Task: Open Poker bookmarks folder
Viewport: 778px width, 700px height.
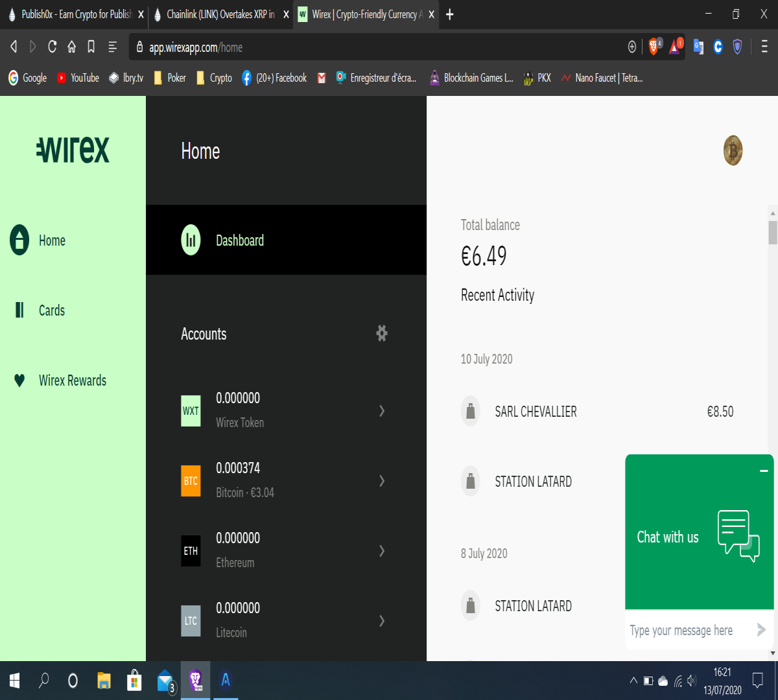Action: [x=169, y=78]
